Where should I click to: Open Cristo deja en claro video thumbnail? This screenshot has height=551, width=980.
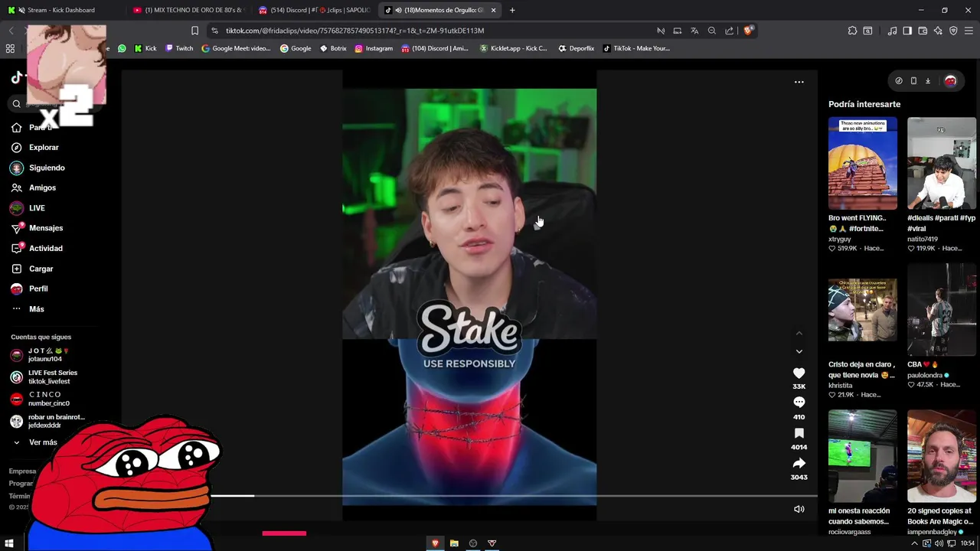pyautogui.click(x=862, y=310)
